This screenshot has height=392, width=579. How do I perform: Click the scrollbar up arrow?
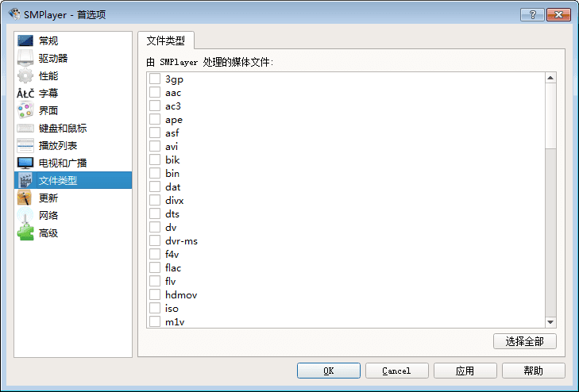tap(550, 78)
